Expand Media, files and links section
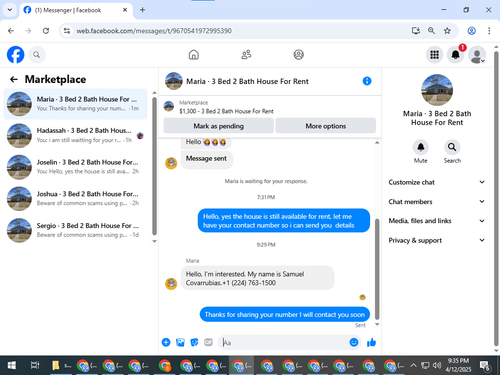This screenshot has height=375, width=500. (436, 221)
